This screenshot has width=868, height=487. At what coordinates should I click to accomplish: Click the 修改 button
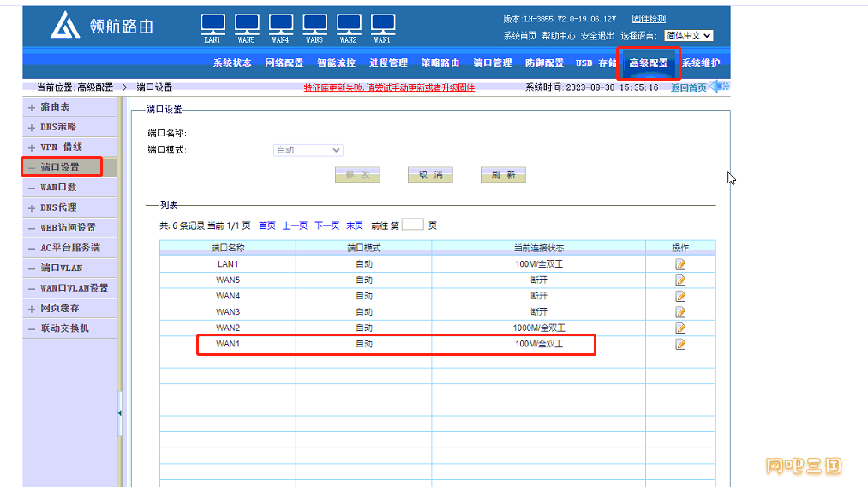tap(357, 175)
